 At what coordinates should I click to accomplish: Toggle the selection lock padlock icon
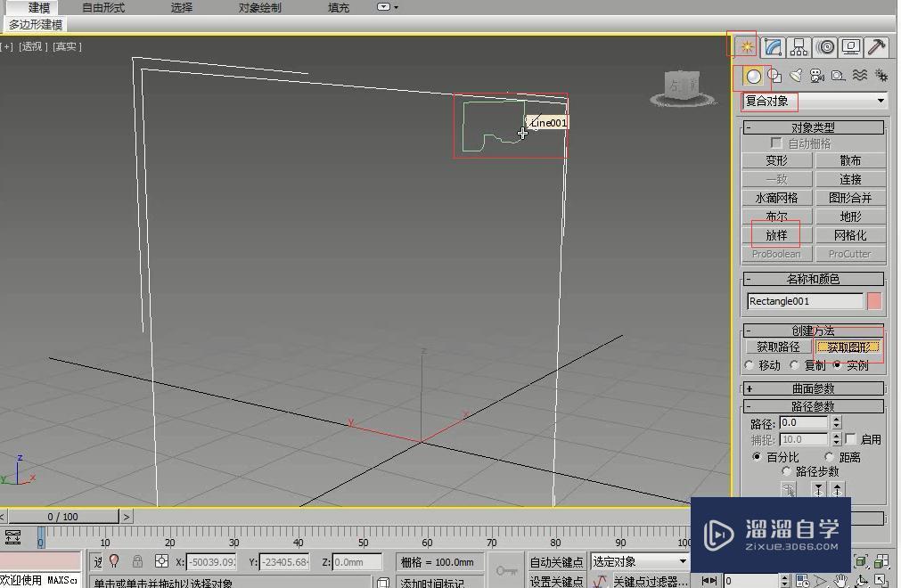[x=137, y=561]
